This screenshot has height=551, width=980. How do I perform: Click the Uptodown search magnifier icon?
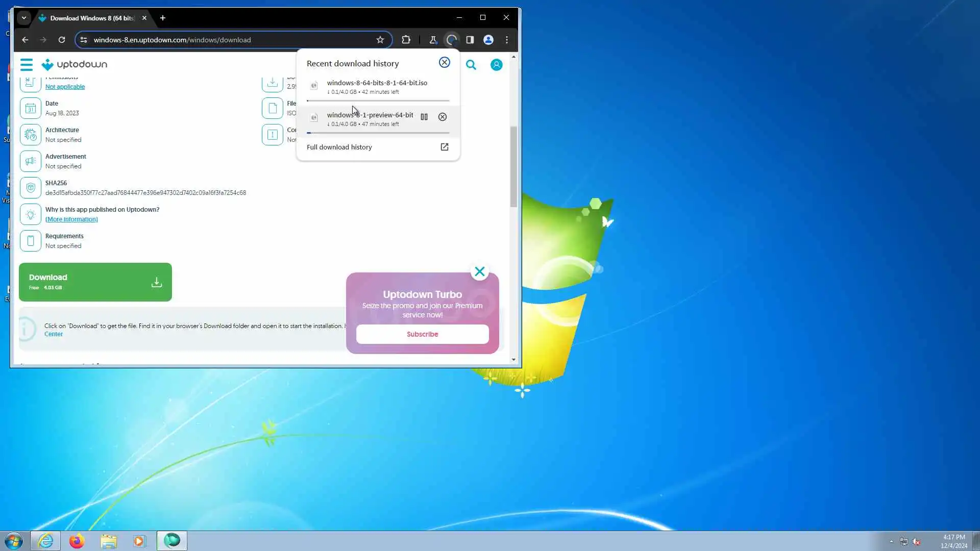coord(471,65)
